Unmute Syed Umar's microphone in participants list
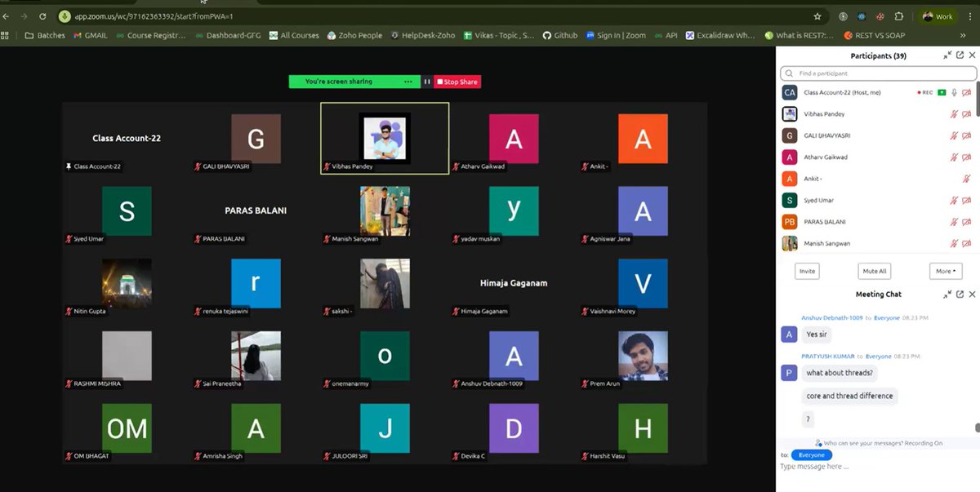 (x=954, y=201)
